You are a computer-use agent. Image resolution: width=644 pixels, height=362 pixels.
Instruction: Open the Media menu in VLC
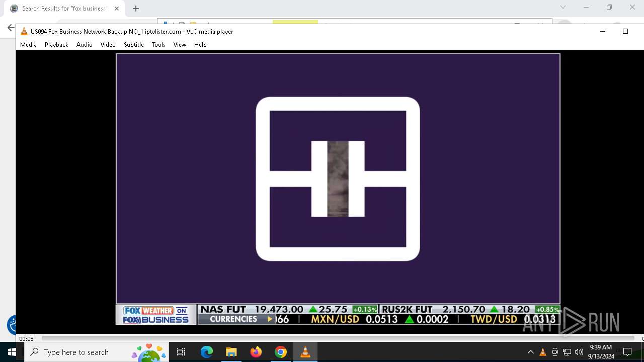click(x=28, y=45)
